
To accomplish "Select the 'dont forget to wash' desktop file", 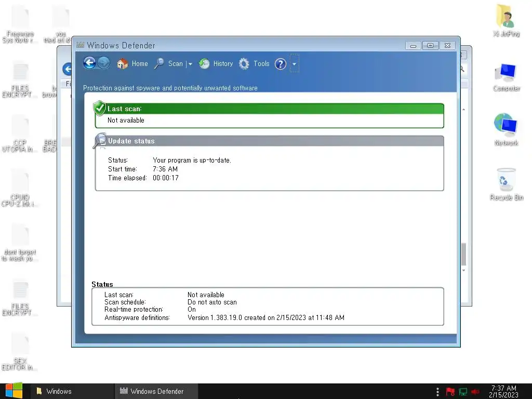I will tap(20, 242).
